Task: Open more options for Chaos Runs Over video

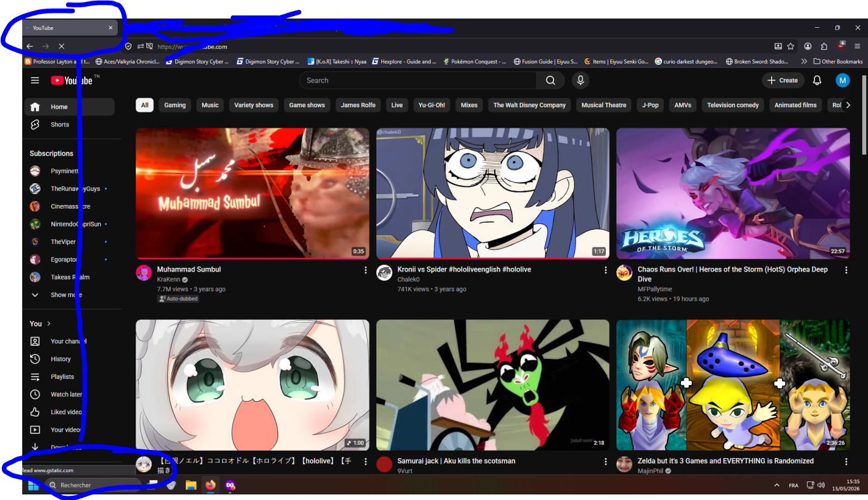Action: (x=846, y=270)
